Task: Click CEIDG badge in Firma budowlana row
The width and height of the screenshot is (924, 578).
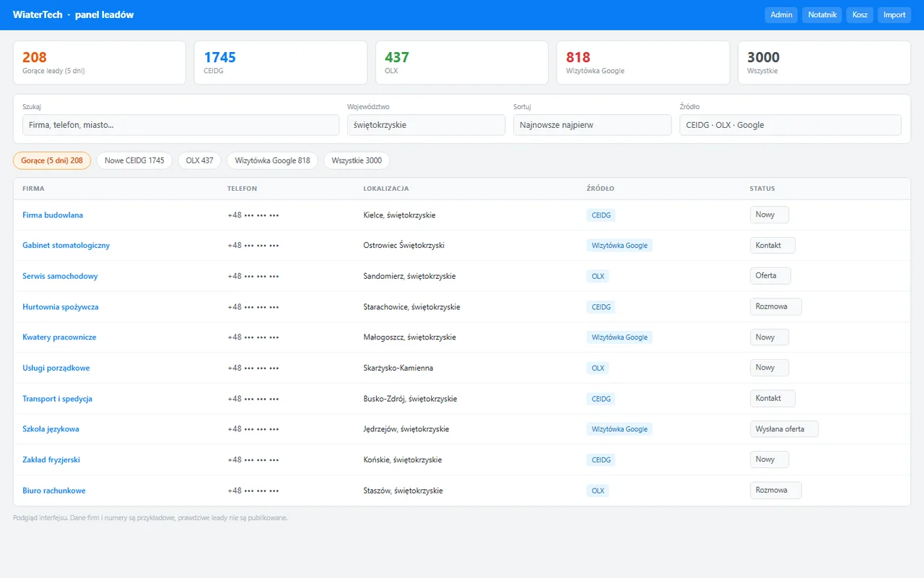Action: pos(601,215)
